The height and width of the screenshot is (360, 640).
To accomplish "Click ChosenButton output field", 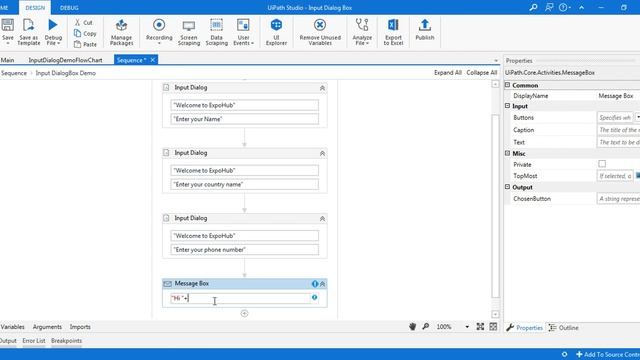I will tap(618, 199).
